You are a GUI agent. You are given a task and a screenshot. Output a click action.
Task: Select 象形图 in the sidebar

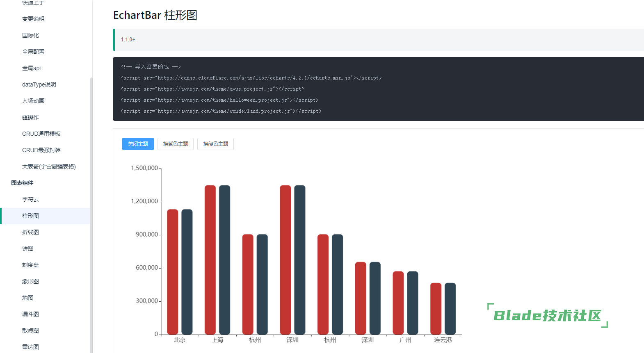pyautogui.click(x=31, y=281)
